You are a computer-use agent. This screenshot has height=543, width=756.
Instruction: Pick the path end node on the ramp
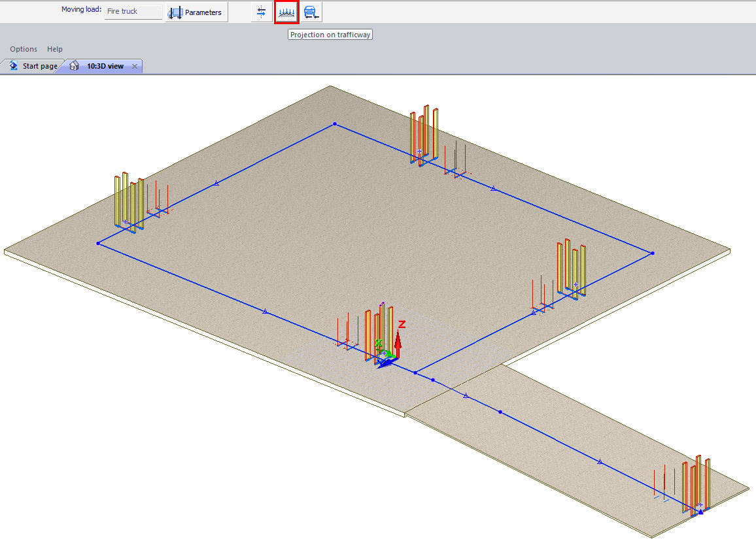click(x=700, y=512)
